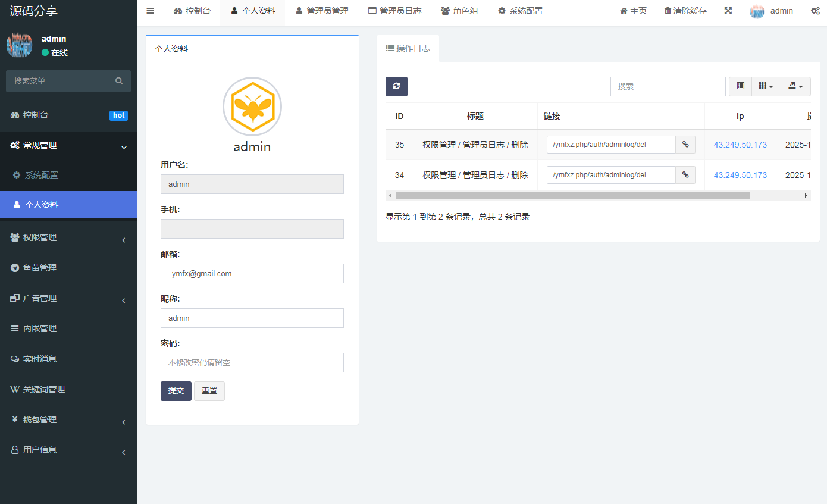Click the horizontal scrollbar of log table
This screenshot has height=504, width=827.
[572, 195]
